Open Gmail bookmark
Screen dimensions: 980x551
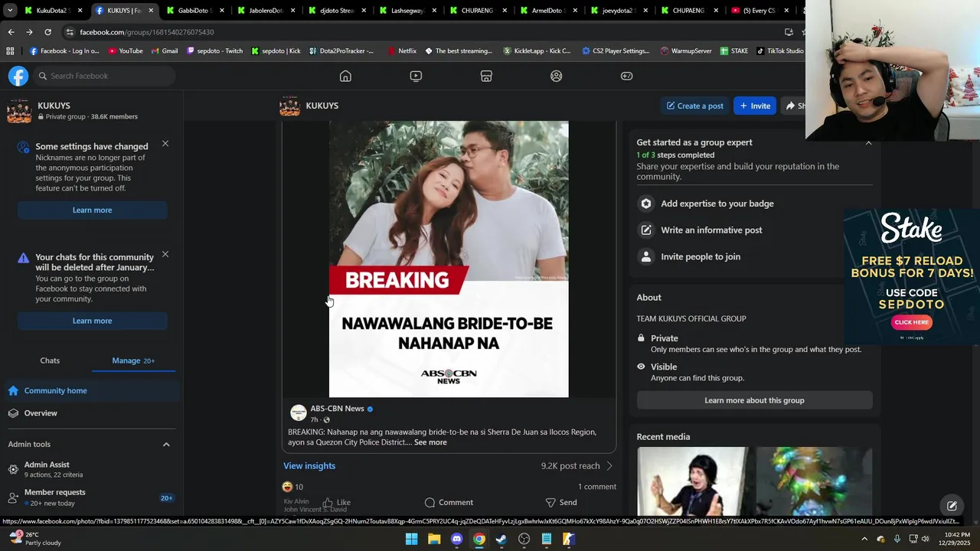[x=164, y=51]
